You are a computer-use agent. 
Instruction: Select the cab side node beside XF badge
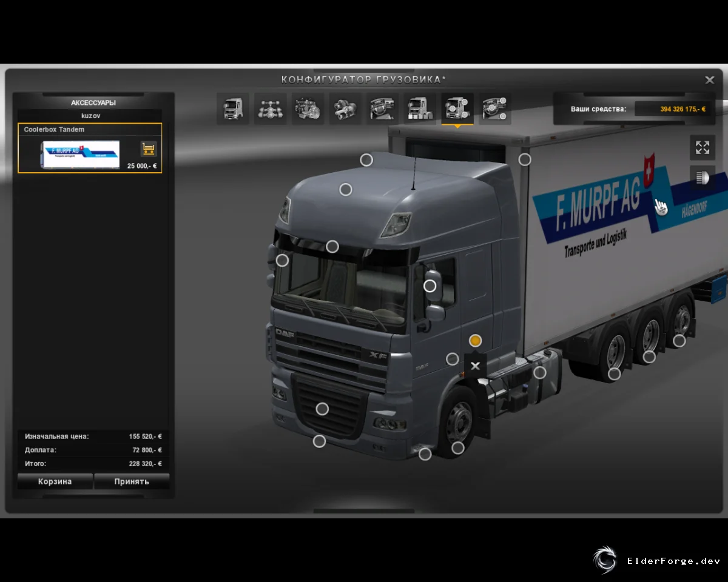(453, 360)
